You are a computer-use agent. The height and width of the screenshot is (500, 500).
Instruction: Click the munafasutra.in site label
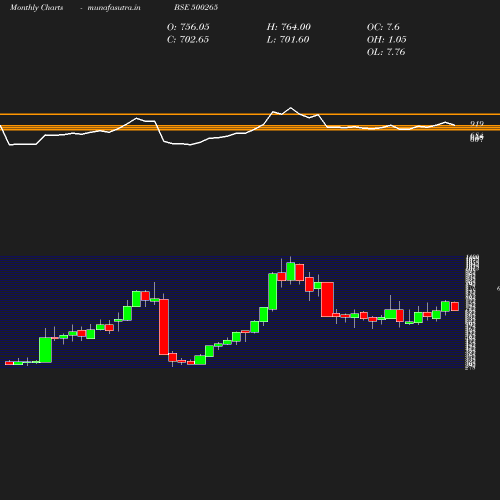tap(114, 8)
